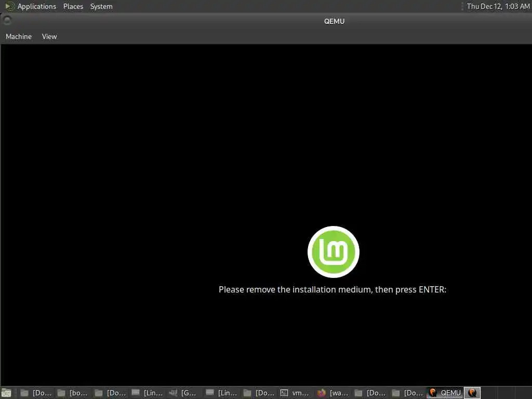Viewport: 532px width, 399px height.
Task: Click the QEMU window menu icon in the title bar
Action: point(7,20)
